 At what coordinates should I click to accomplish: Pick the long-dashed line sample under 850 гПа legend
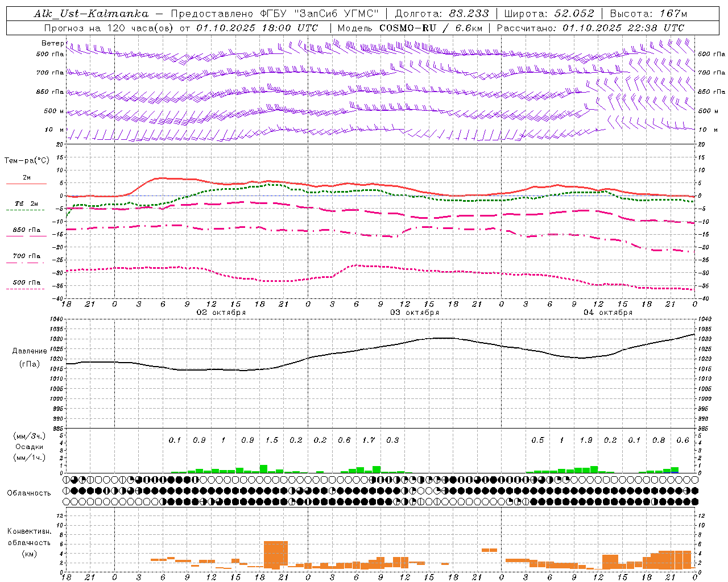pyautogui.click(x=26, y=236)
